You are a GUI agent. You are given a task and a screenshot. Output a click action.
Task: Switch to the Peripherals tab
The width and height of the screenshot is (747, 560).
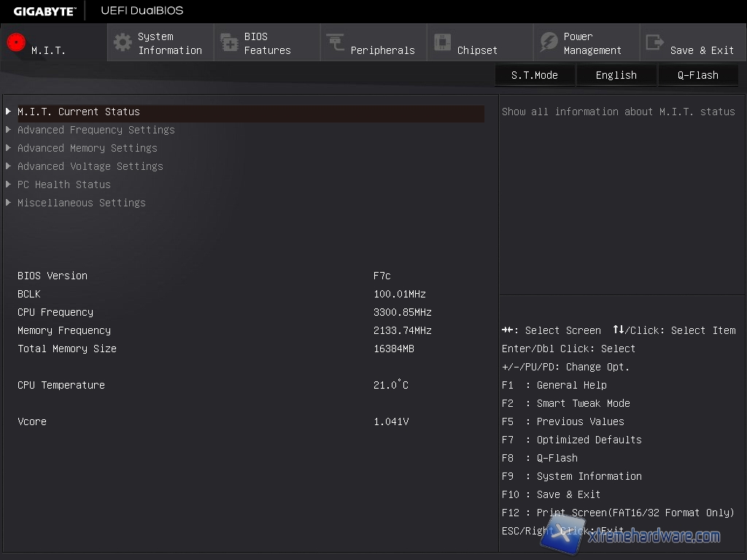382,50
